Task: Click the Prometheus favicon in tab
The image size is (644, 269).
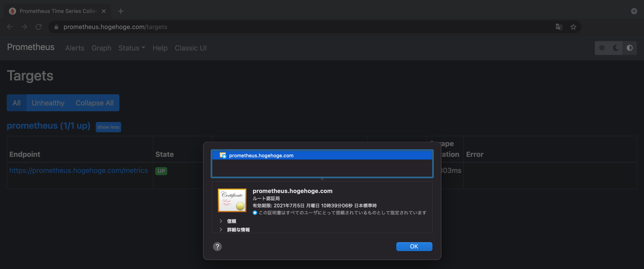Action: (13, 11)
